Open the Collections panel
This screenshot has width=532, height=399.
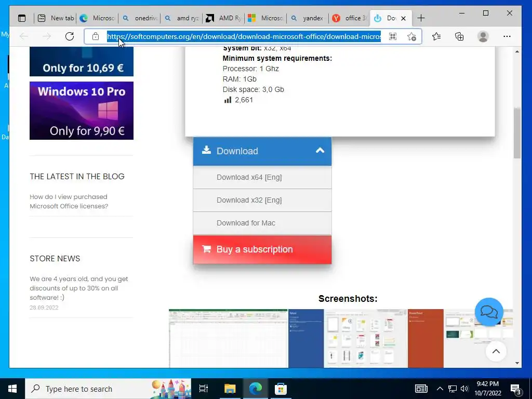click(x=459, y=36)
